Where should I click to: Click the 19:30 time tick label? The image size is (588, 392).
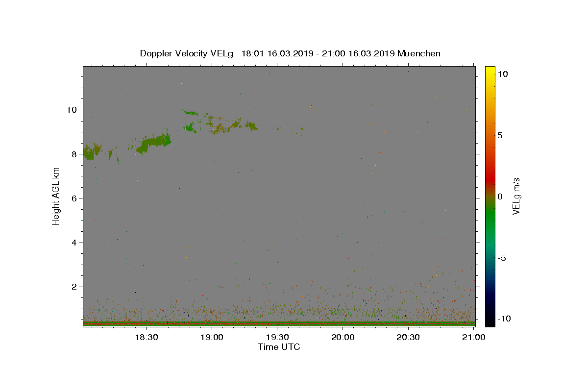(277, 337)
